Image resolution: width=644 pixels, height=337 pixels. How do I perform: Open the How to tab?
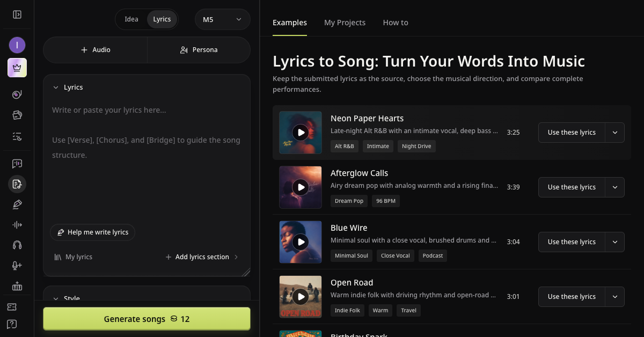tap(396, 23)
